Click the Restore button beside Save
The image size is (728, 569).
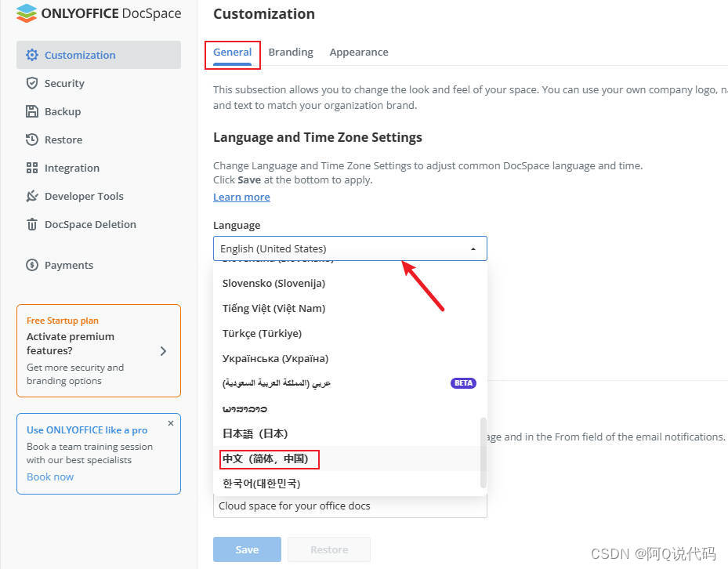[x=329, y=549]
